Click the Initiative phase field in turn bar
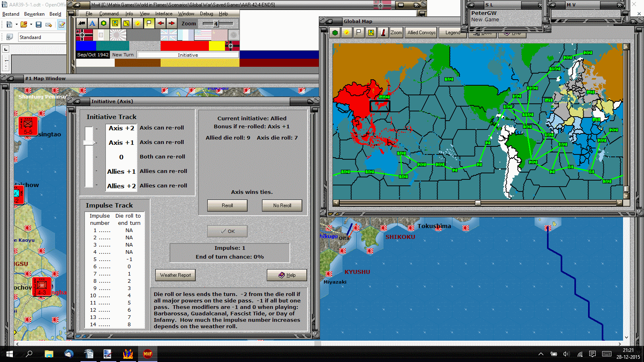 [188, 55]
